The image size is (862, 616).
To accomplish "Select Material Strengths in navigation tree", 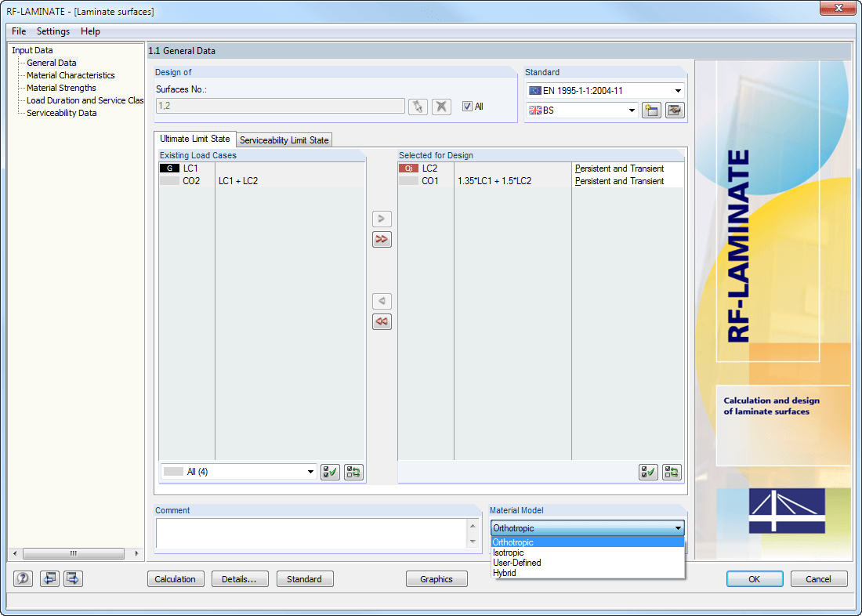I will tap(62, 88).
